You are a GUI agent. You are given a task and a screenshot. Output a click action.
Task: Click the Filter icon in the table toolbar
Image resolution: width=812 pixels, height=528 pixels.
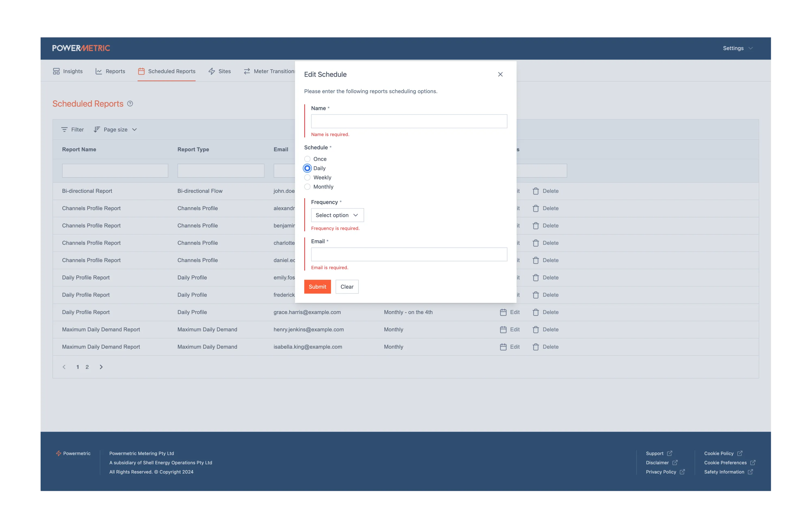point(64,130)
